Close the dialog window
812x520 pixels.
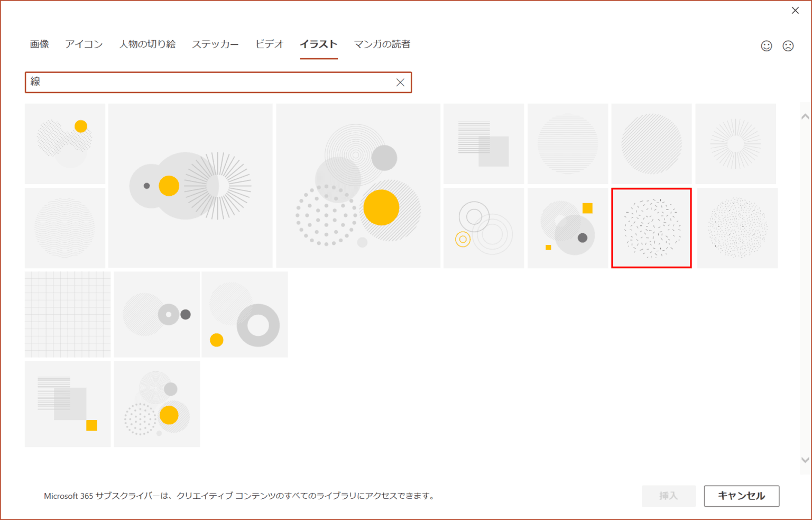(795, 11)
